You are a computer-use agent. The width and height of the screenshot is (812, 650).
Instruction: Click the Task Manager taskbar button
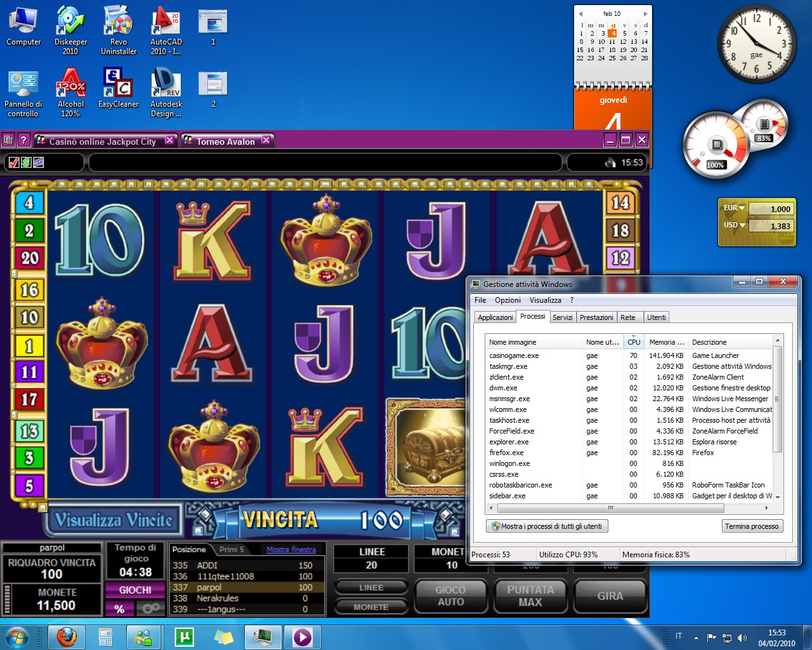(x=263, y=637)
